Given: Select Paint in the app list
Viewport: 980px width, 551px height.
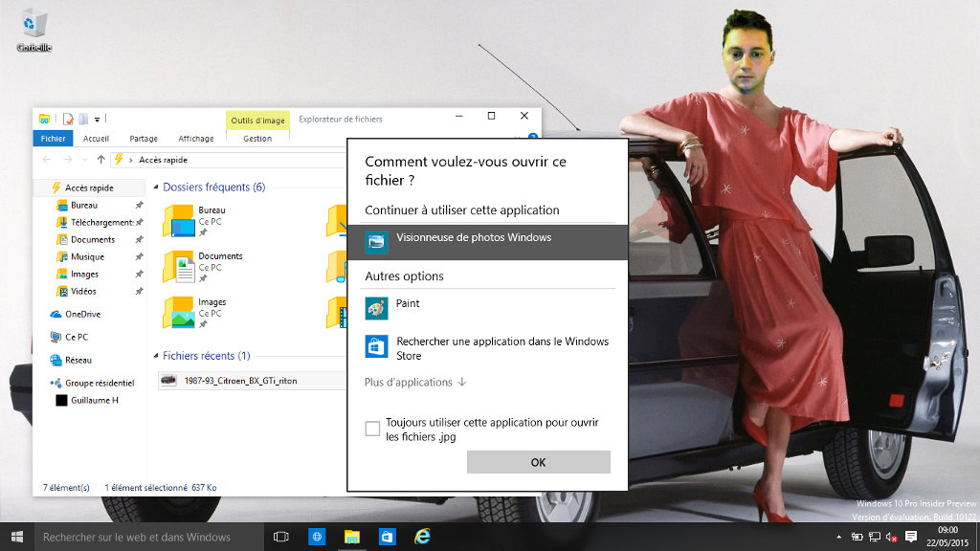Looking at the screenshot, I should coord(407,304).
